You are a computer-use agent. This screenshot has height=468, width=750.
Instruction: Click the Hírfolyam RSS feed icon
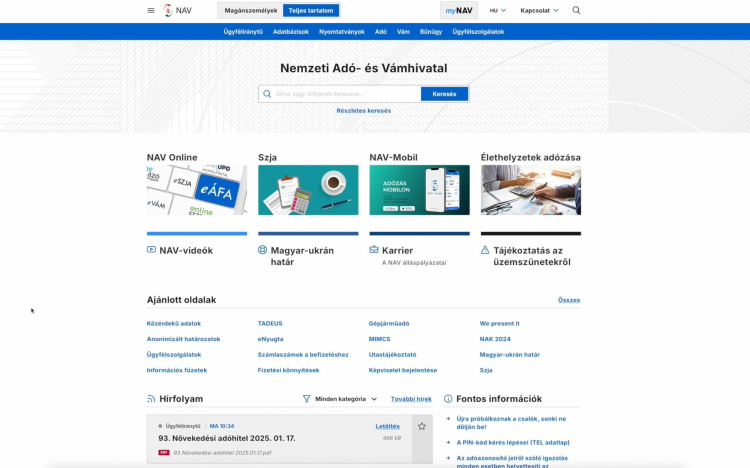point(152,399)
